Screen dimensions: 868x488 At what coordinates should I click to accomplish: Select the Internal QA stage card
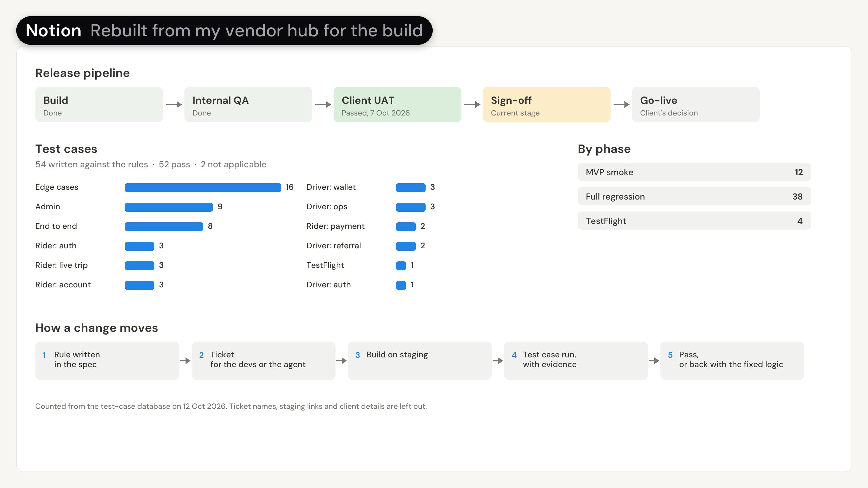248,104
